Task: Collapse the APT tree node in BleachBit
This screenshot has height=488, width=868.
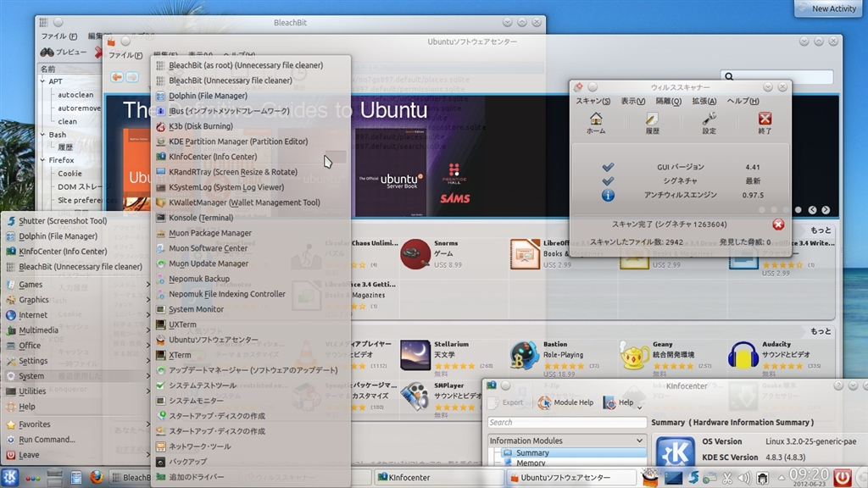Action: tap(42, 82)
